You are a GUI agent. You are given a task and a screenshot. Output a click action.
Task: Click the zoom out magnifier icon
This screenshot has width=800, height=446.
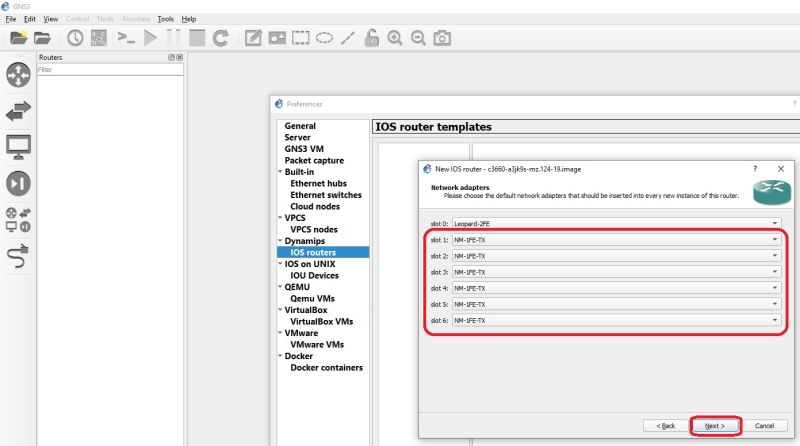pos(418,38)
